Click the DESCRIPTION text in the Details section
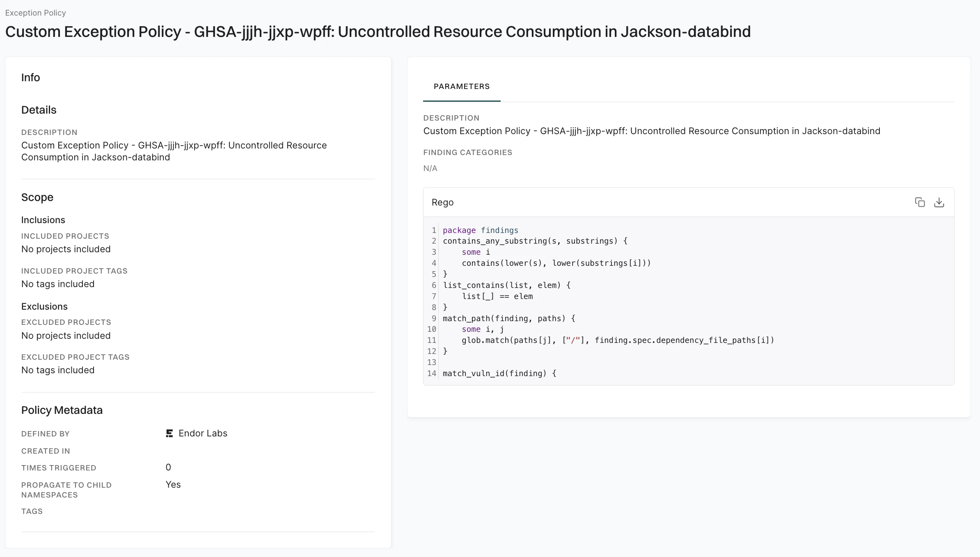Image resolution: width=980 pixels, height=557 pixels. point(49,132)
